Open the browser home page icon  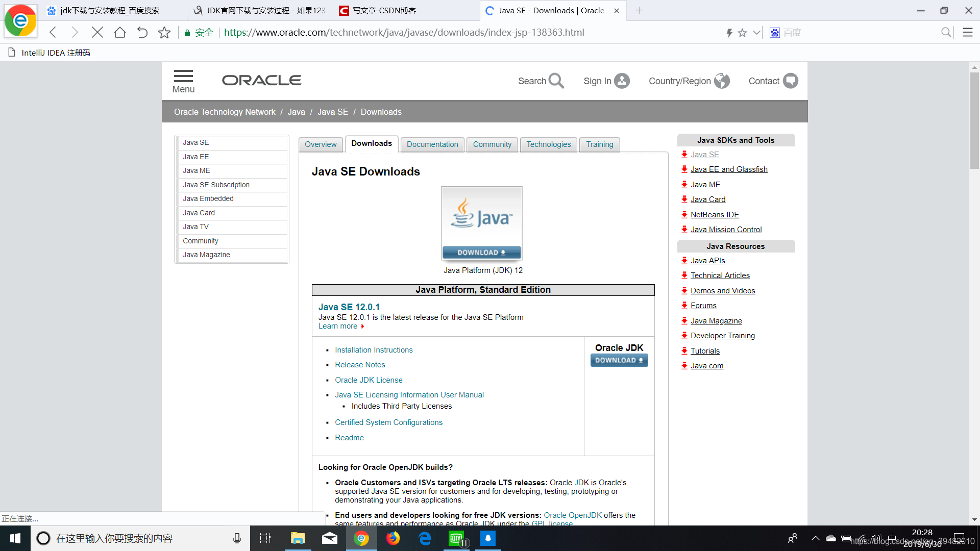120,33
